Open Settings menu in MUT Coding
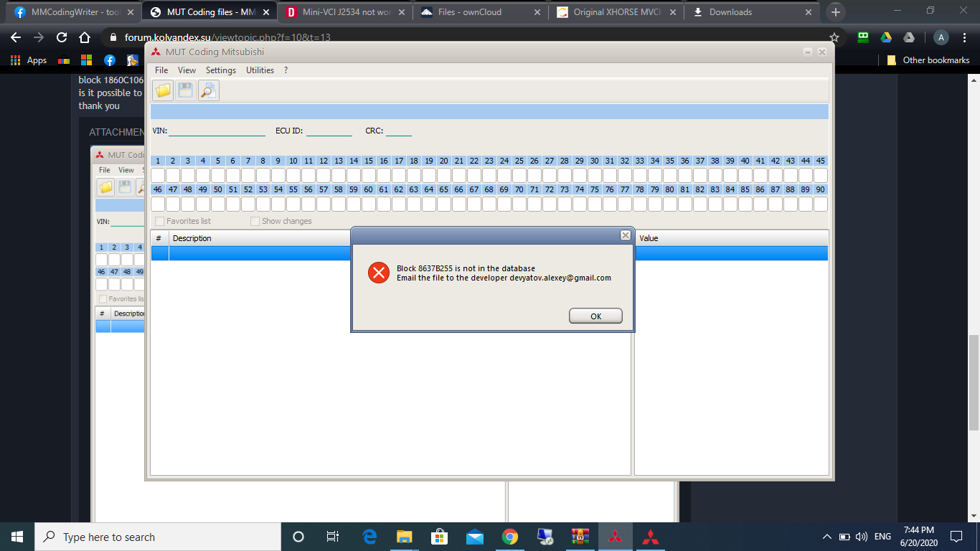 pos(221,70)
